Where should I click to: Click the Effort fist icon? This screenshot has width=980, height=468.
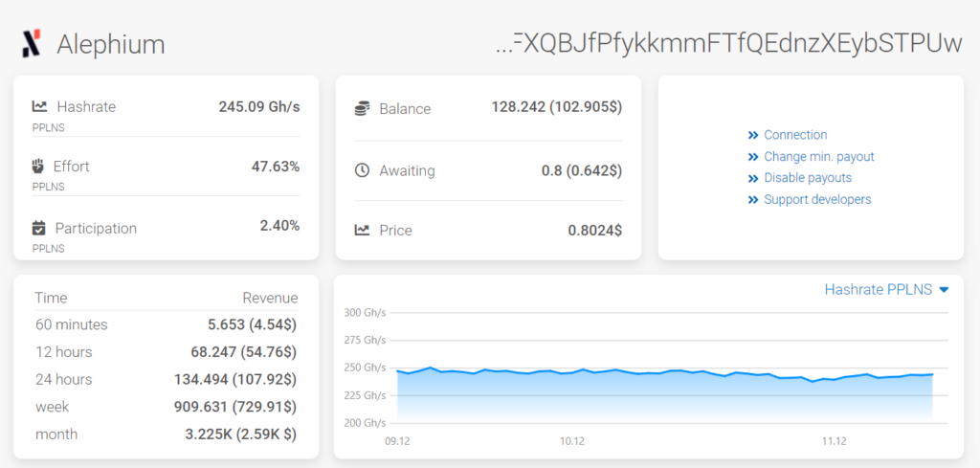38,167
